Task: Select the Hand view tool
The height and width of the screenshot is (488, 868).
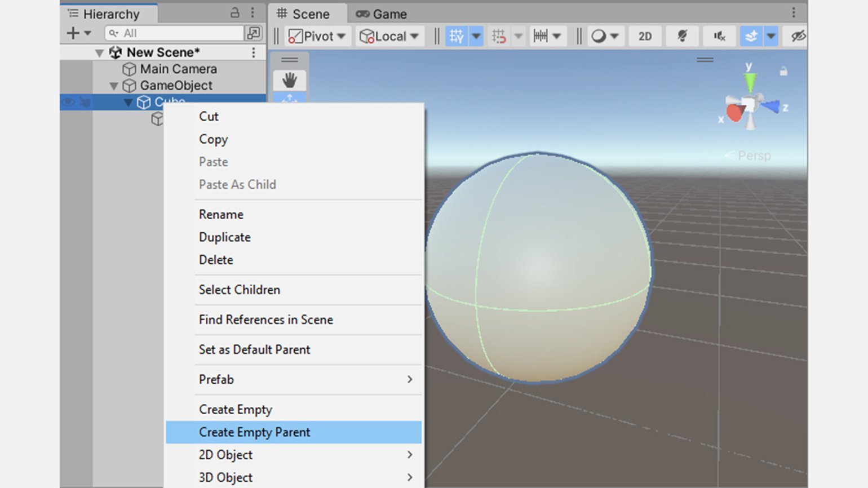Action: click(289, 80)
